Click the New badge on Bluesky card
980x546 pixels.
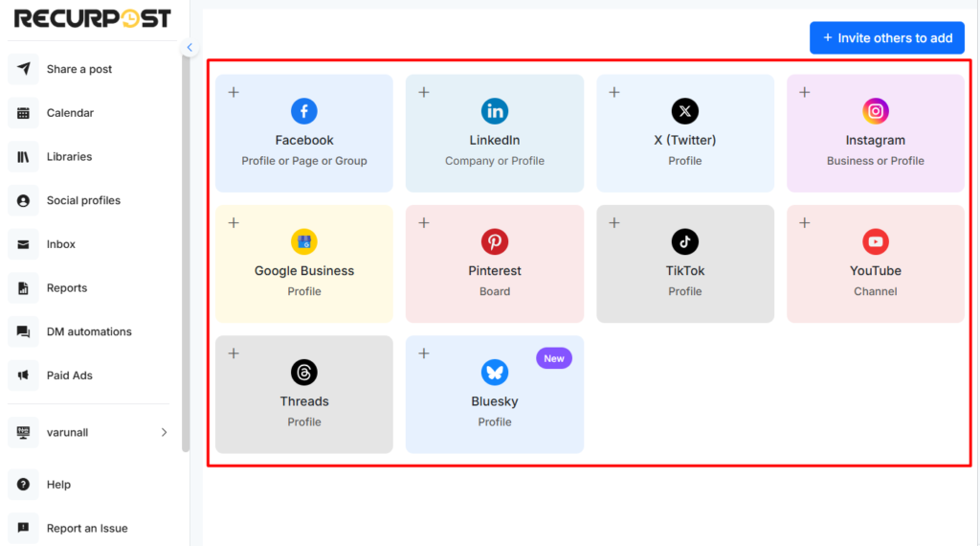(x=554, y=358)
